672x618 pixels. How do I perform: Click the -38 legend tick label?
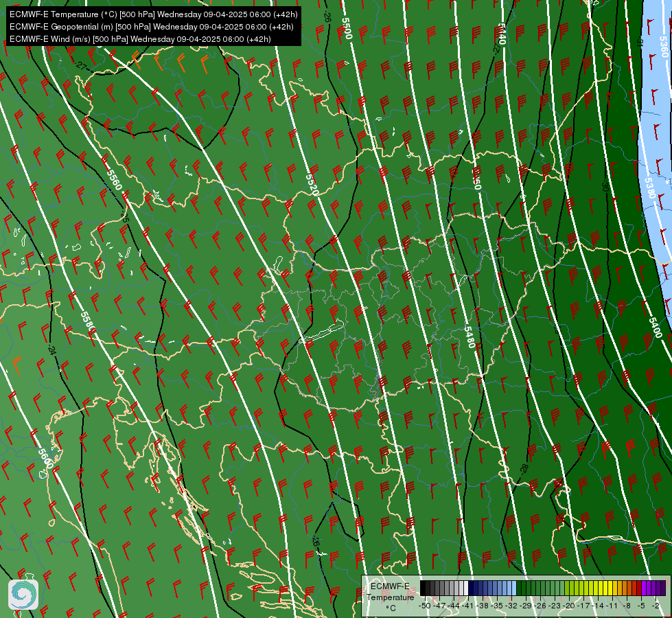pyautogui.click(x=483, y=606)
